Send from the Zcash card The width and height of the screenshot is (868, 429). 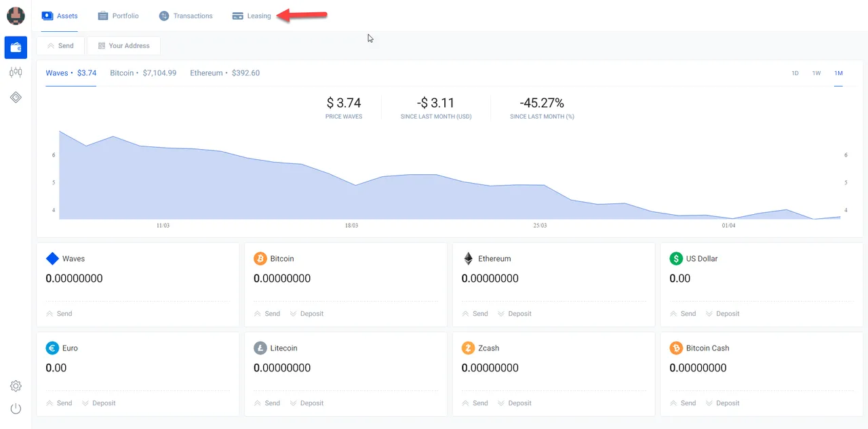475,403
